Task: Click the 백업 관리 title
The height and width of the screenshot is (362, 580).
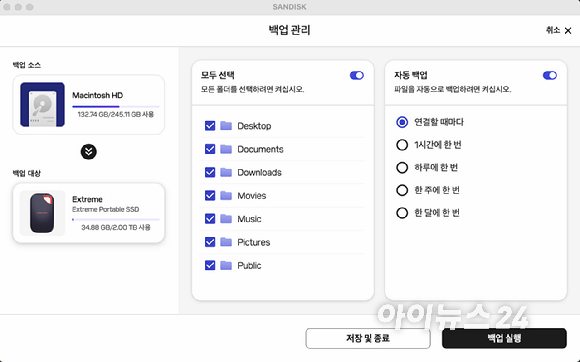Action: pos(289,30)
